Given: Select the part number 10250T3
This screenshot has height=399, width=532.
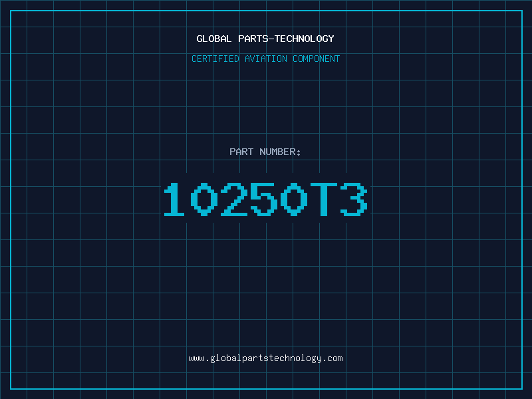Looking at the screenshot, I should pyautogui.click(x=265, y=199).
